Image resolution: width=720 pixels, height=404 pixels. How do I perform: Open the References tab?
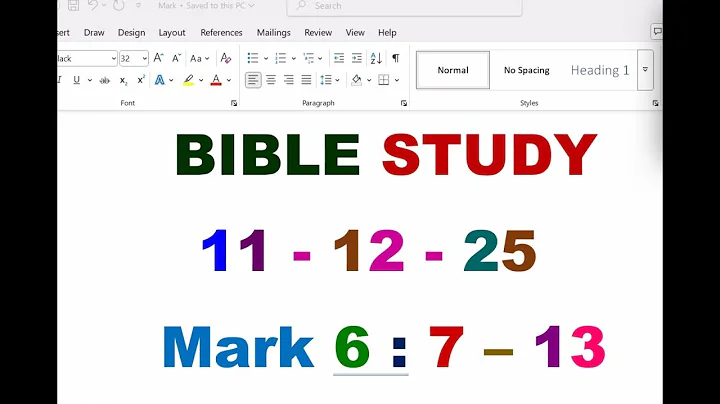click(221, 33)
